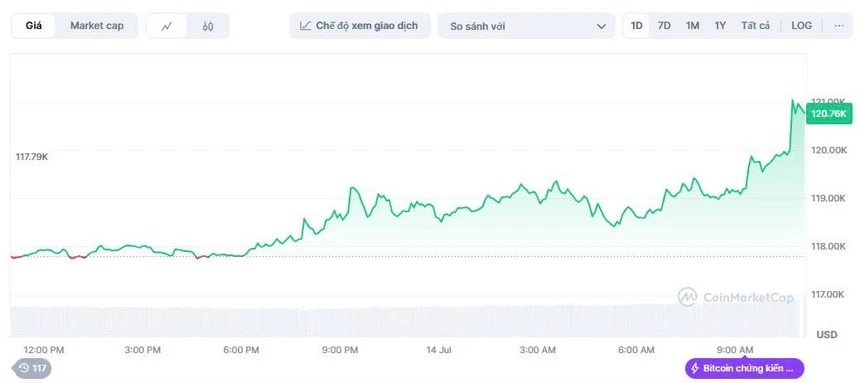This screenshot has width=860, height=383.
Task: Select the 7D time range
Action: (664, 25)
